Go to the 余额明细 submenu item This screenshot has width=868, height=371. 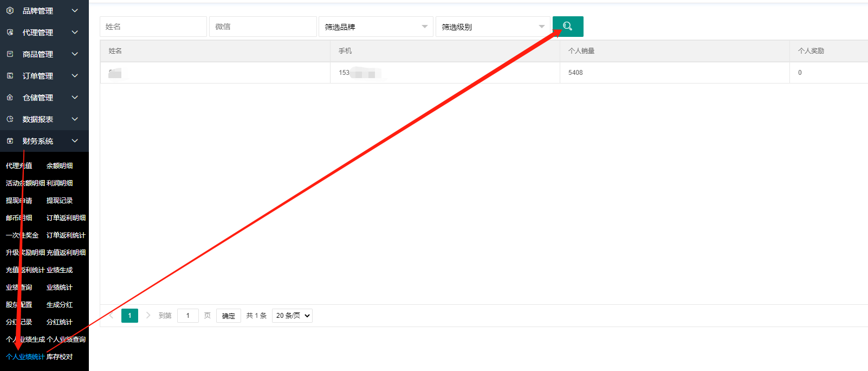[x=60, y=166]
